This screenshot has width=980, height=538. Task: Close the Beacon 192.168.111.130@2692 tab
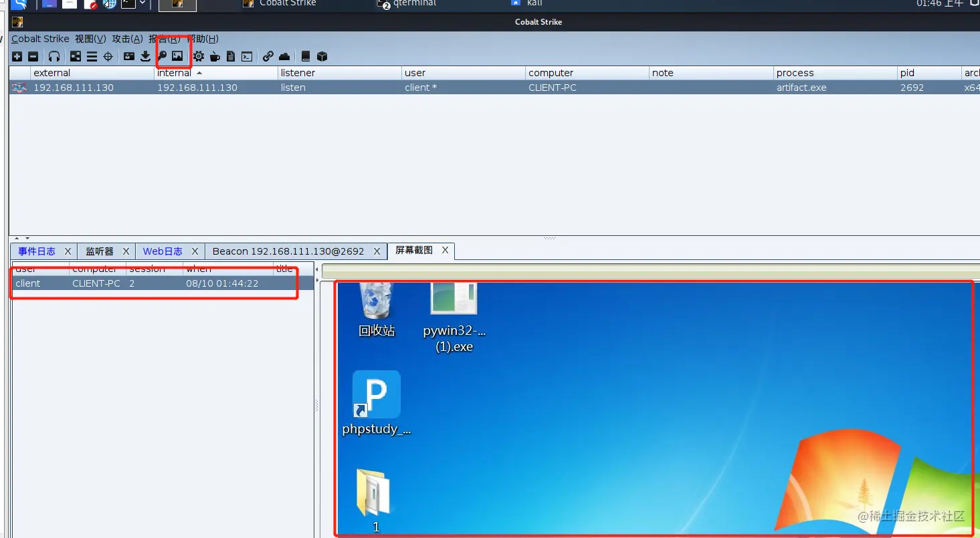[377, 251]
